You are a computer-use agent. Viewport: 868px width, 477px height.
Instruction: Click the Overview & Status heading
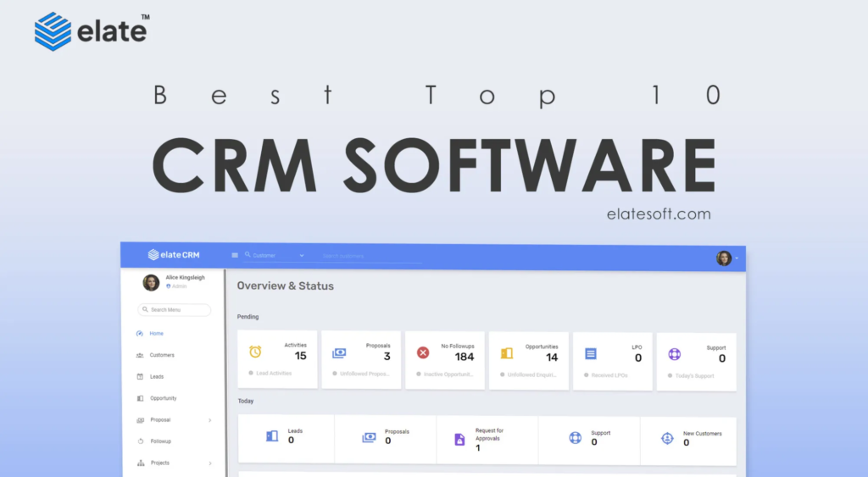tap(285, 286)
